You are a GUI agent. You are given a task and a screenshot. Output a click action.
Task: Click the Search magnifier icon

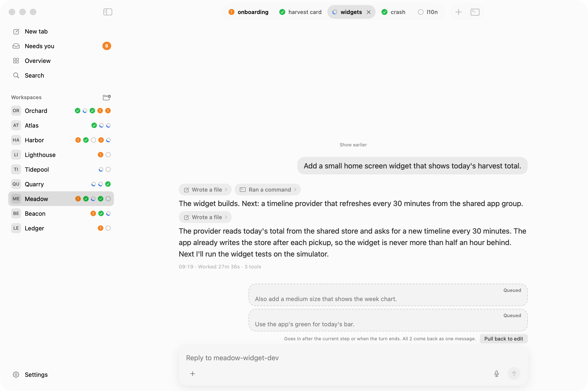(x=16, y=75)
